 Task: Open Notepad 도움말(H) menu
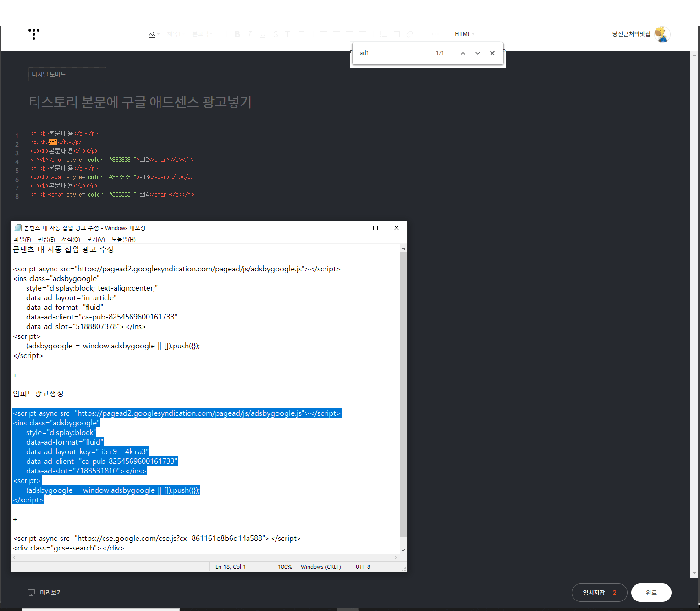point(123,239)
